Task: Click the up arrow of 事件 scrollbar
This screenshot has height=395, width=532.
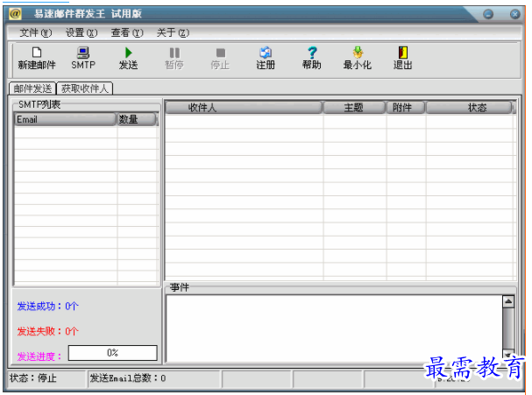Action: (x=508, y=301)
